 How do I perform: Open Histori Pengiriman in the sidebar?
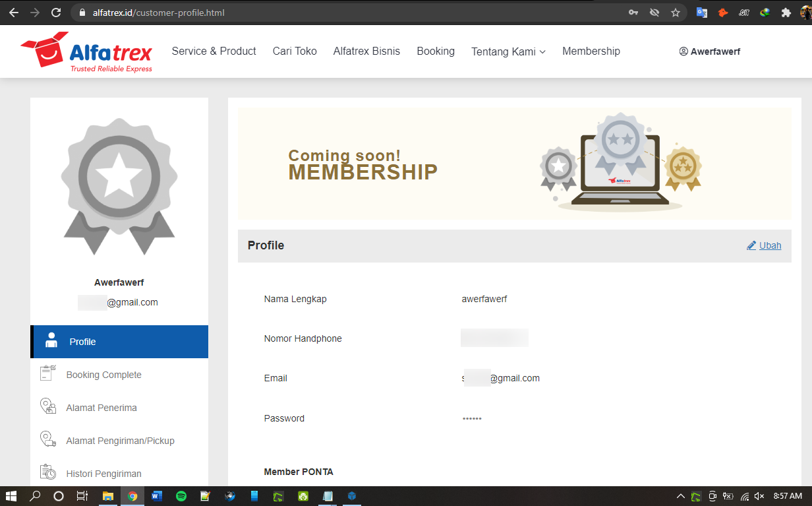(103, 474)
